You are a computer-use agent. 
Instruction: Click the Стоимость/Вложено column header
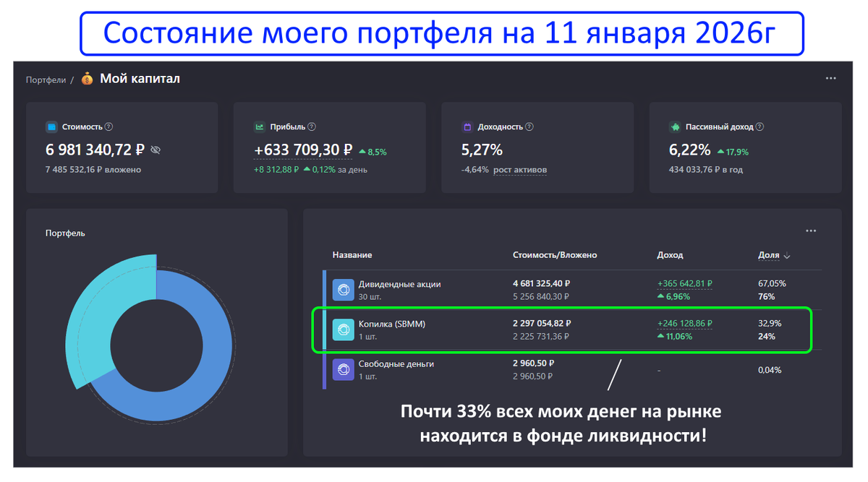point(555,255)
